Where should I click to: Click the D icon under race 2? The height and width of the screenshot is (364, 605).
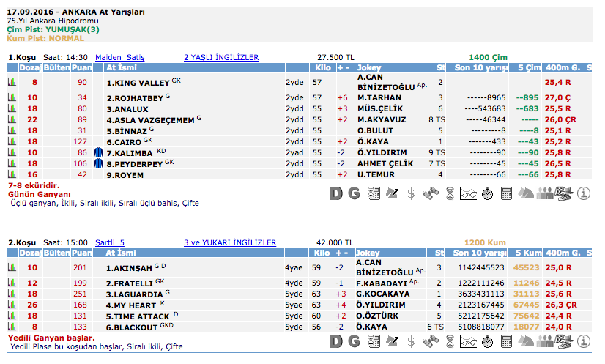coord(336,341)
